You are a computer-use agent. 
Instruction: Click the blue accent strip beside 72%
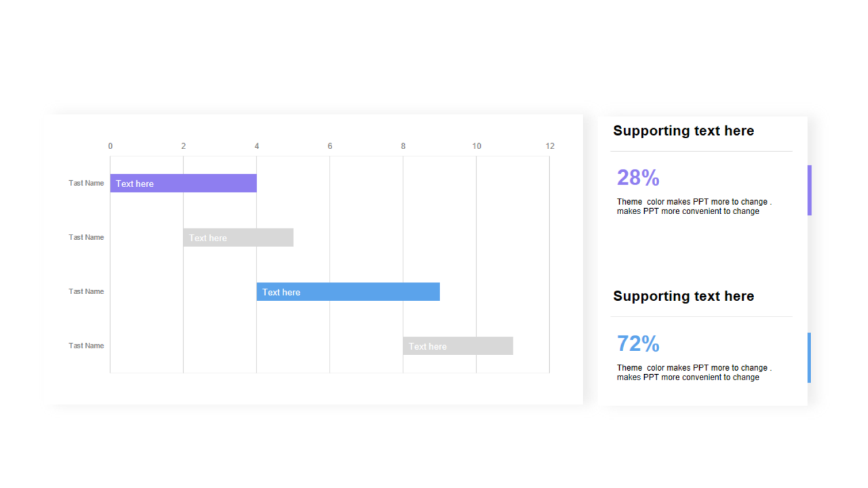(x=809, y=357)
